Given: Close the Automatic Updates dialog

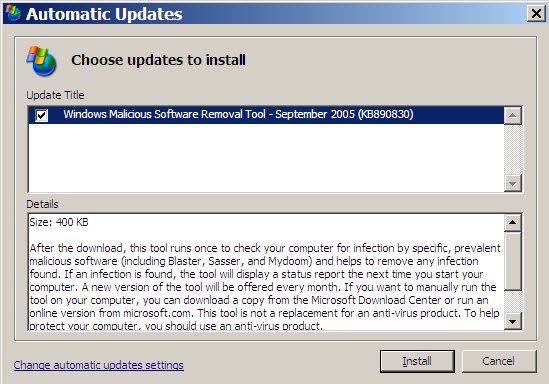Looking at the screenshot, I should (536, 14).
